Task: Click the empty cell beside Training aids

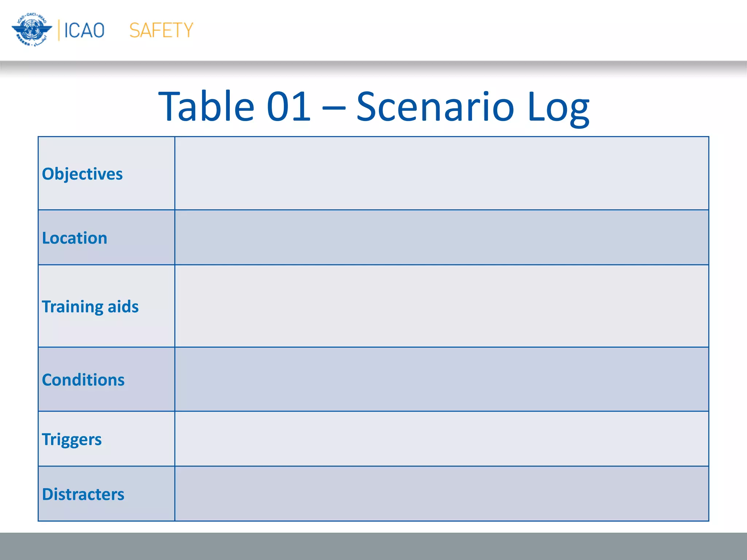Action: [x=442, y=306]
